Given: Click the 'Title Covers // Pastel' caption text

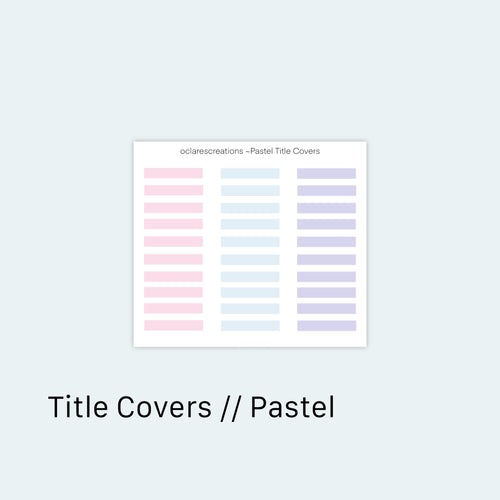Looking at the screenshot, I should (x=191, y=407).
